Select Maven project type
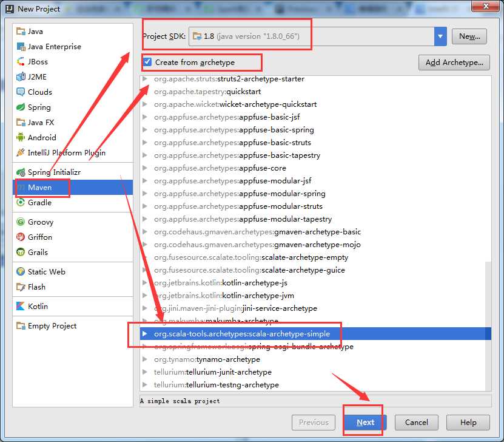The image size is (504, 442). tap(73, 187)
